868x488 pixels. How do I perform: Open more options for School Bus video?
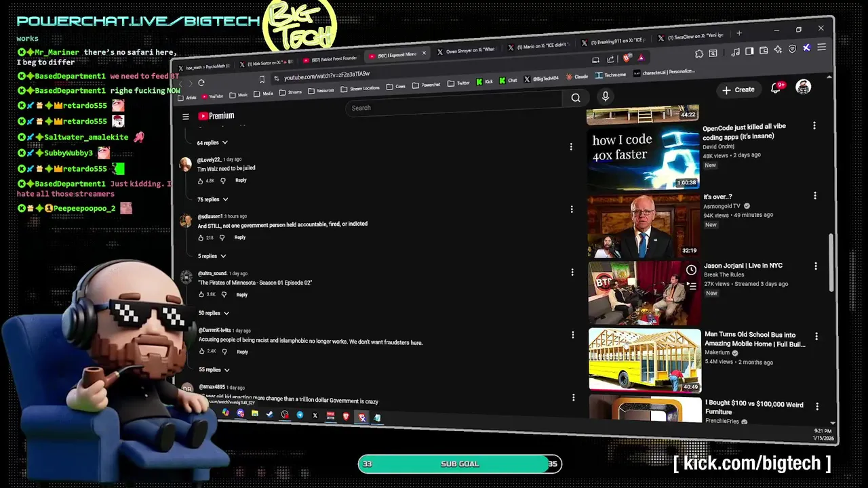click(x=816, y=336)
